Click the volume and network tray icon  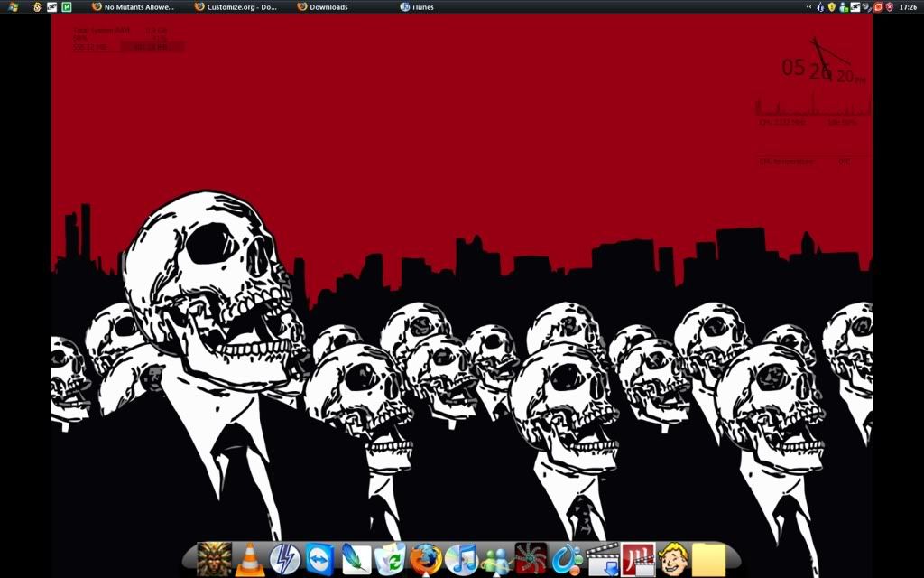pos(867,7)
